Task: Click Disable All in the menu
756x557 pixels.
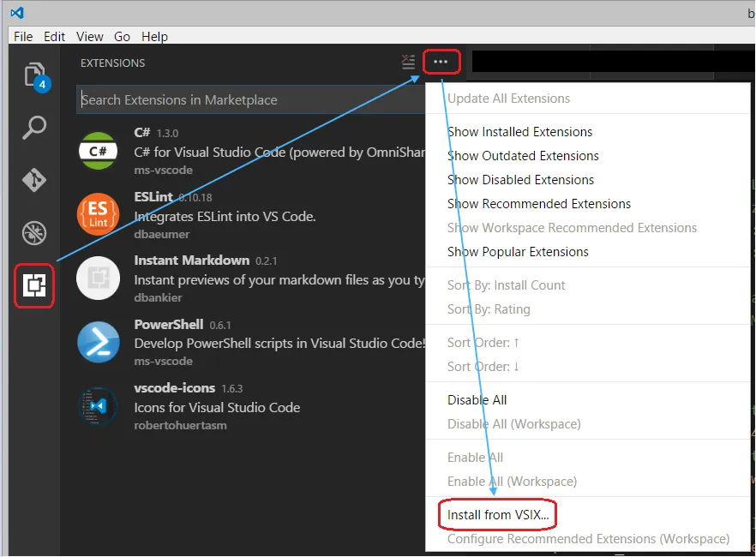Action: pyautogui.click(x=477, y=399)
